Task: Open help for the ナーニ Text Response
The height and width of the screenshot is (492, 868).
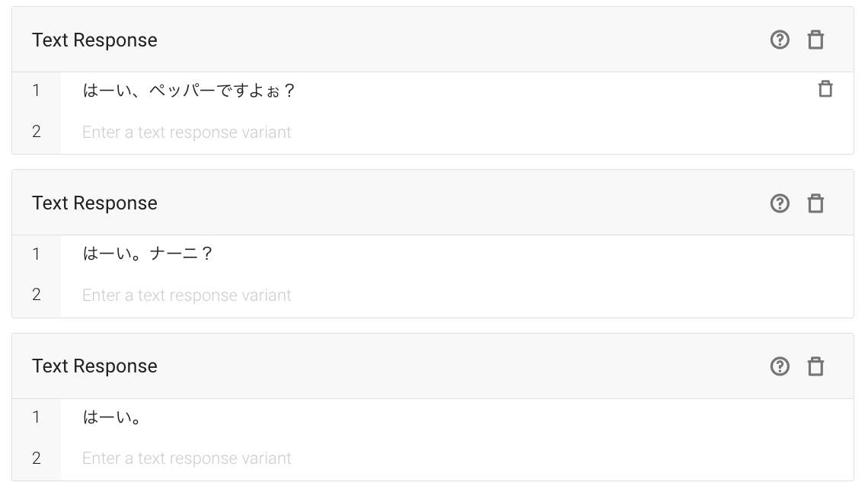Action: (x=780, y=203)
